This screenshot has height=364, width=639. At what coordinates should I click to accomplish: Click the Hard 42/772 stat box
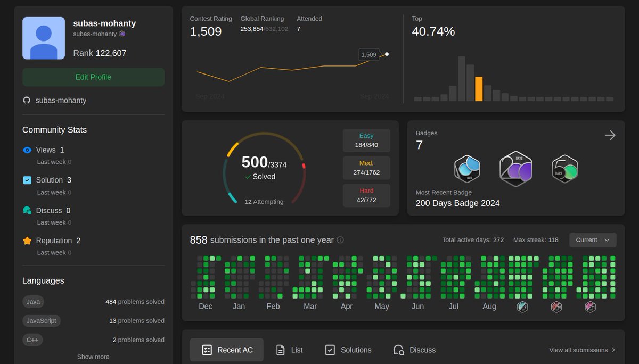point(366,195)
